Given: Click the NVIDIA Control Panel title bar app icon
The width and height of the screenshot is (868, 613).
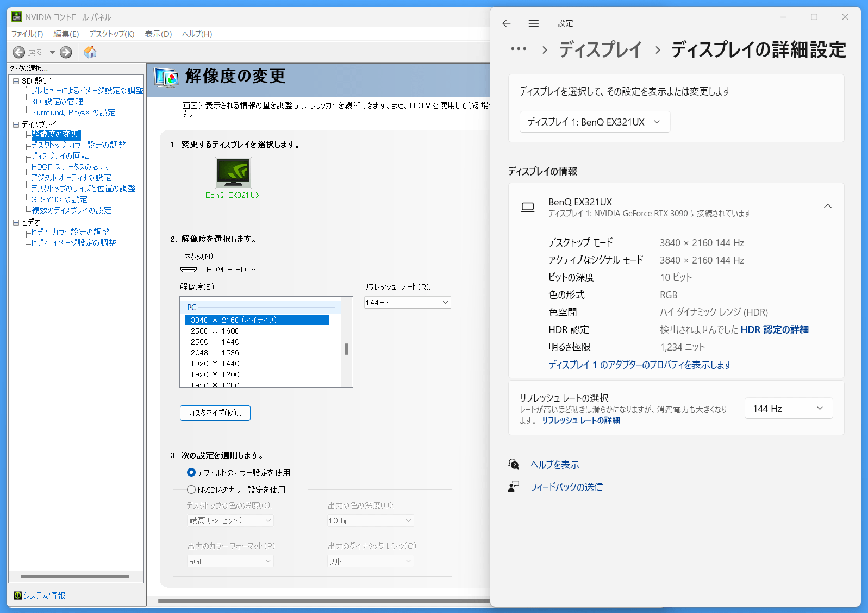Looking at the screenshot, I should (17, 17).
